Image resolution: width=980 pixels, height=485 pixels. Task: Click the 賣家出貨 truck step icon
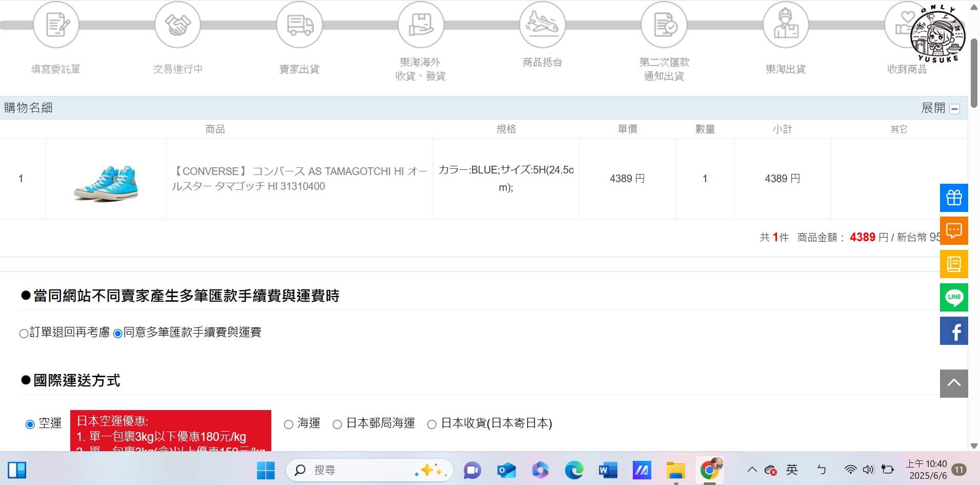[299, 25]
